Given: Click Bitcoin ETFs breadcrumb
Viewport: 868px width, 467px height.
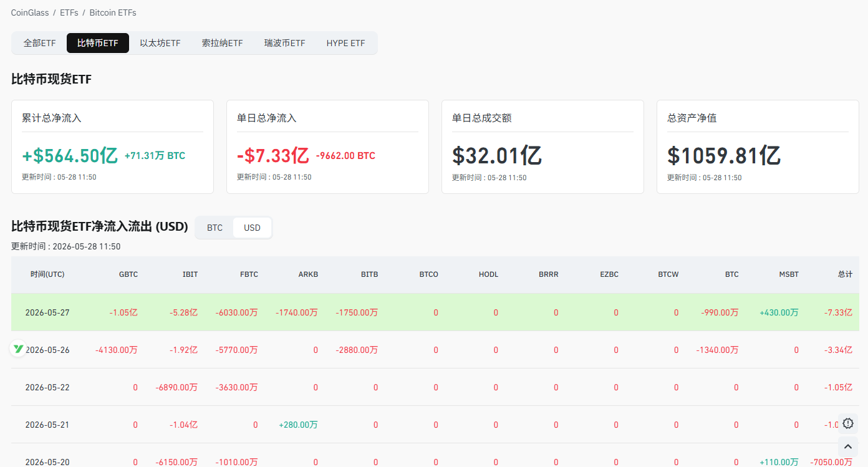Looking at the screenshot, I should [113, 12].
